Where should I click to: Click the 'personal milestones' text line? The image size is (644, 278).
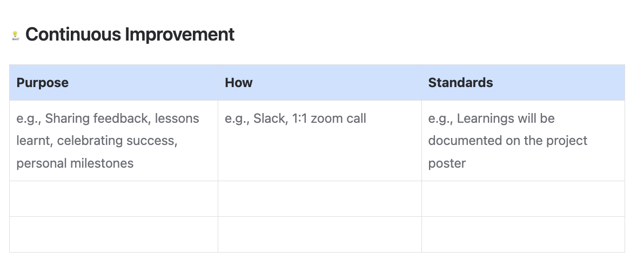point(75,163)
